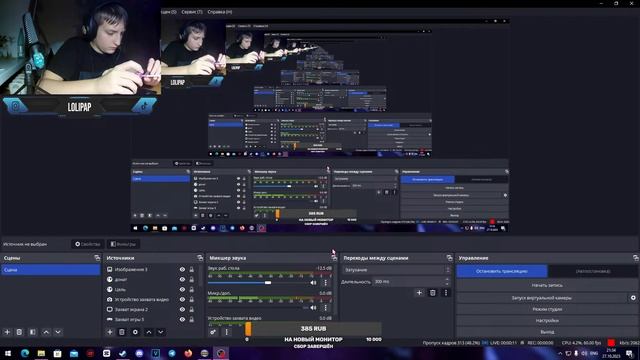Undock the Источники panel via float icon
Viewport: 640px width, 360px height.
pyautogui.click(x=200, y=258)
